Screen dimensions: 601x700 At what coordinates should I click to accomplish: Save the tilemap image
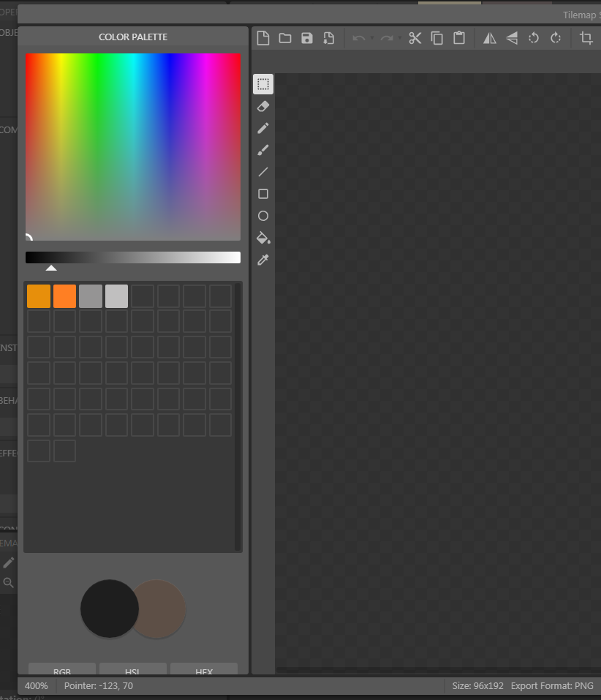307,38
